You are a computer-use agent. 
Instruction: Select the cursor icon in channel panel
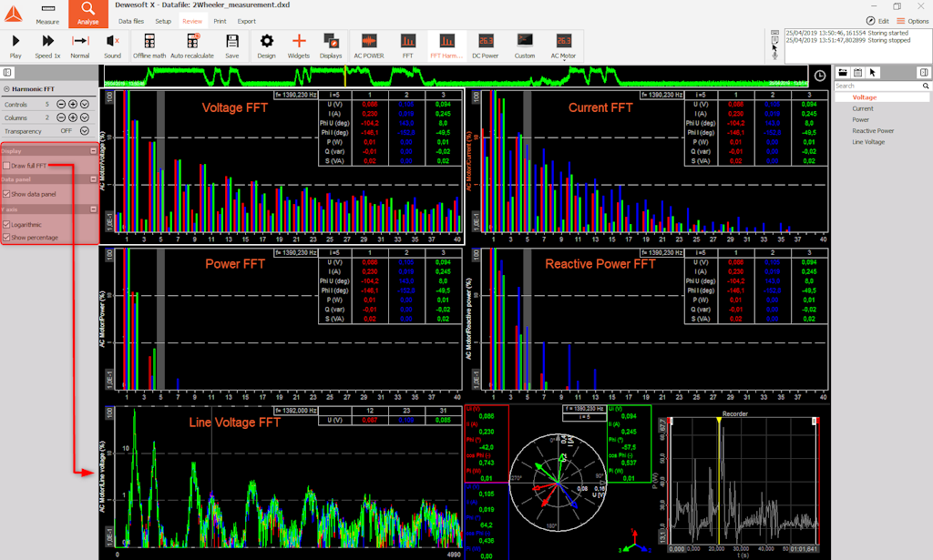pyautogui.click(x=872, y=73)
